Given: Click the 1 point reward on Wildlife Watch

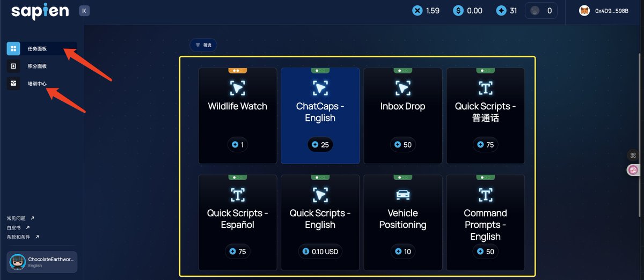Looking at the screenshot, I should click(x=238, y=145).
